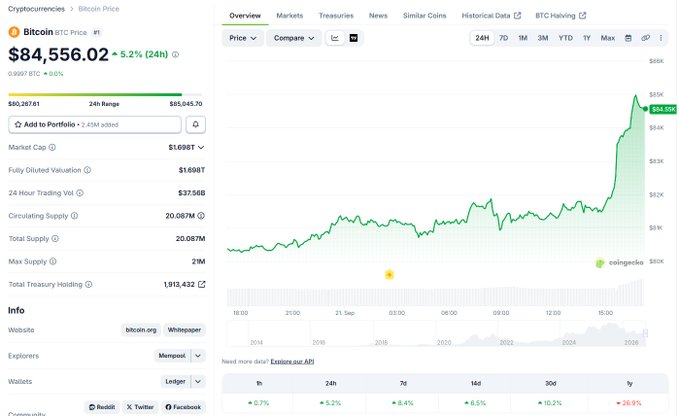The image size is (679, 416).
Task: Click Explore our API link
Action: (x=292, y=361)
